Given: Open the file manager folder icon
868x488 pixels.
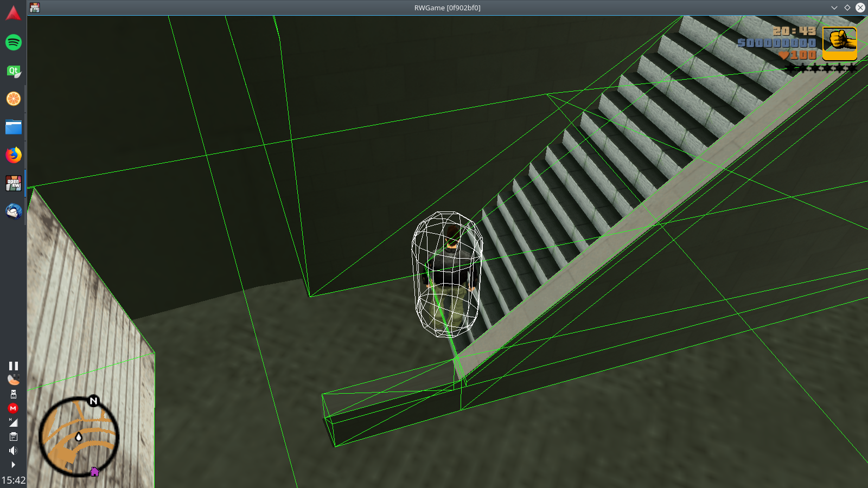Looking at the screenshot, I should point(13,127).
